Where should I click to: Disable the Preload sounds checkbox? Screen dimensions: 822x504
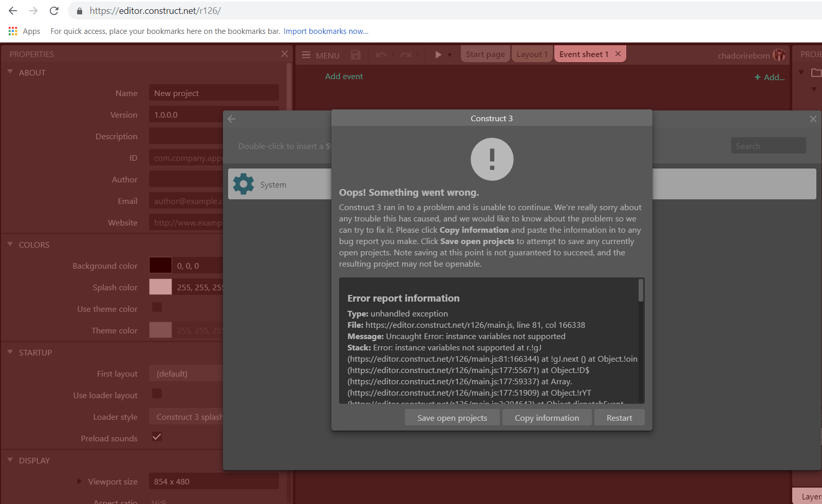157,437
